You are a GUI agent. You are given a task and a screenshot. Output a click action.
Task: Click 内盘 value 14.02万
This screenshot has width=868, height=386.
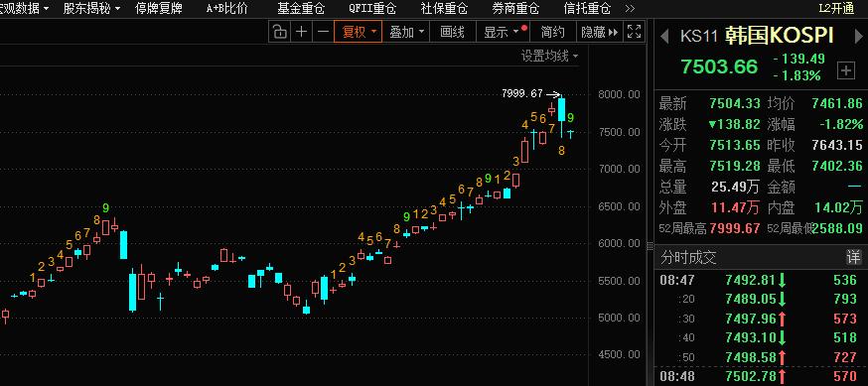click(x=838, y=208)
